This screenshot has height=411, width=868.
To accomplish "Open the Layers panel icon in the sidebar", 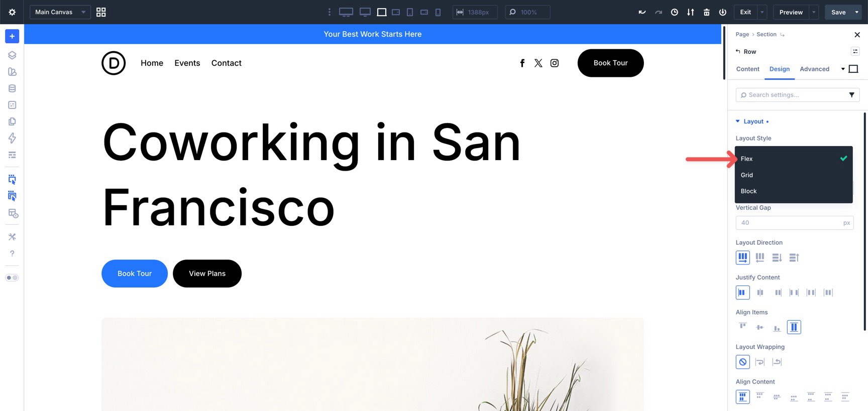I will coord(12,55).
